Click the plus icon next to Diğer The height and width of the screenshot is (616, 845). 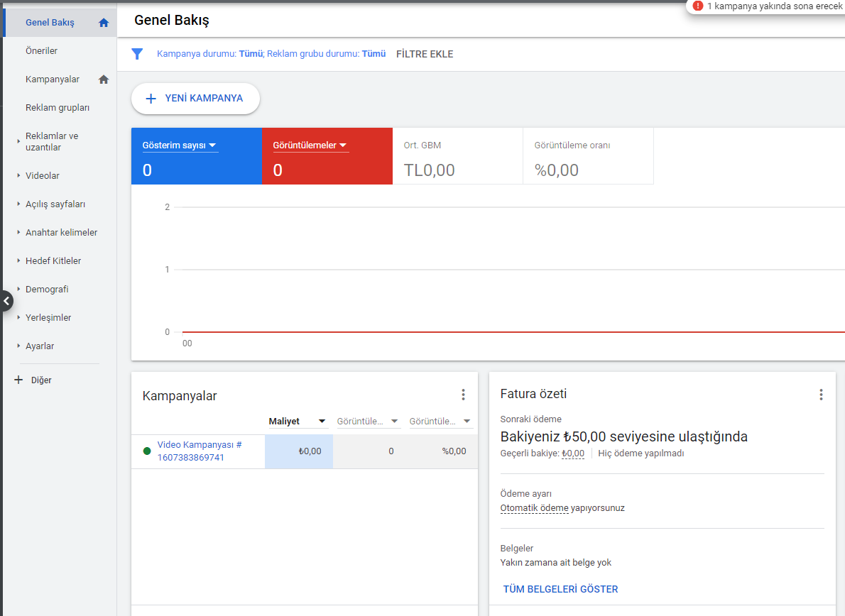click(18, 380)
